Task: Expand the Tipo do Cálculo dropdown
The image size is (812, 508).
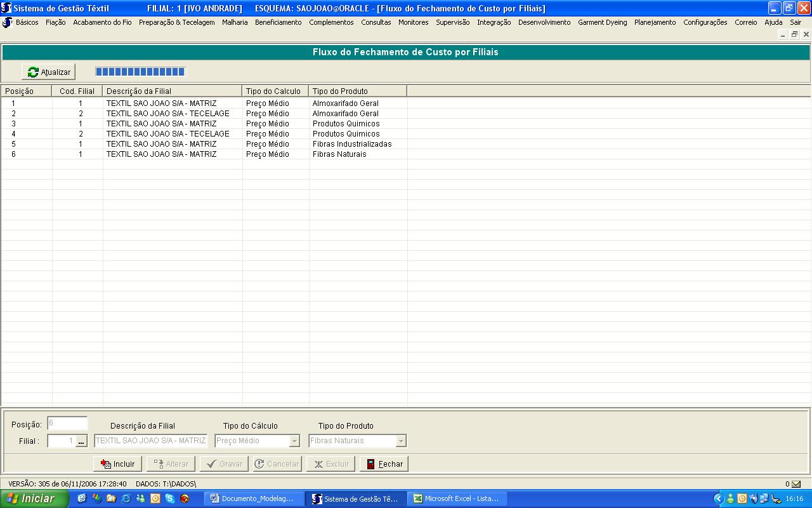Action: pyautogui.click(x=294, y=441)
